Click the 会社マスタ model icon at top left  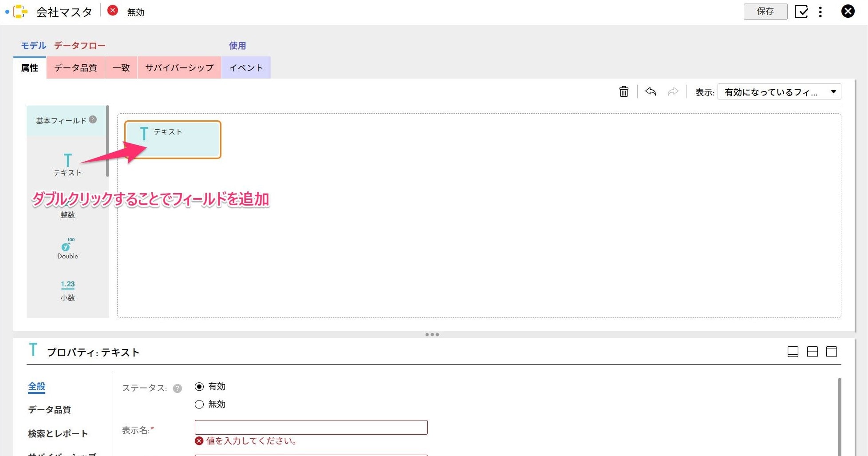coord(20,12)
